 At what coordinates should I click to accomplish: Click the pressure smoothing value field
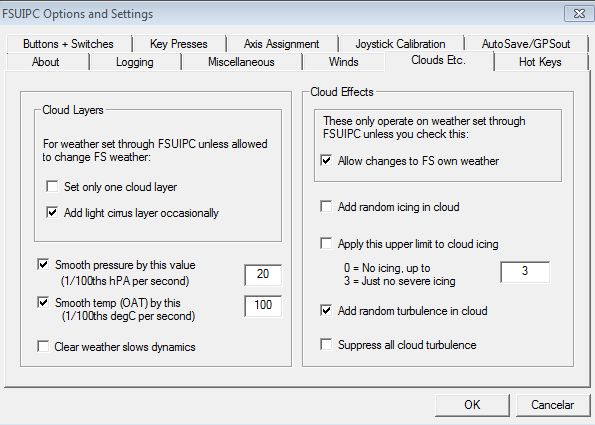click(x=263, y=274)
